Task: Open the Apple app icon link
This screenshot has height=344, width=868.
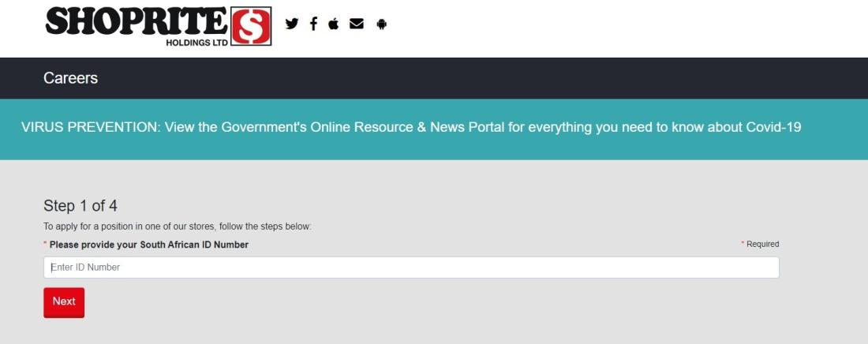Action: click(333, 24)
